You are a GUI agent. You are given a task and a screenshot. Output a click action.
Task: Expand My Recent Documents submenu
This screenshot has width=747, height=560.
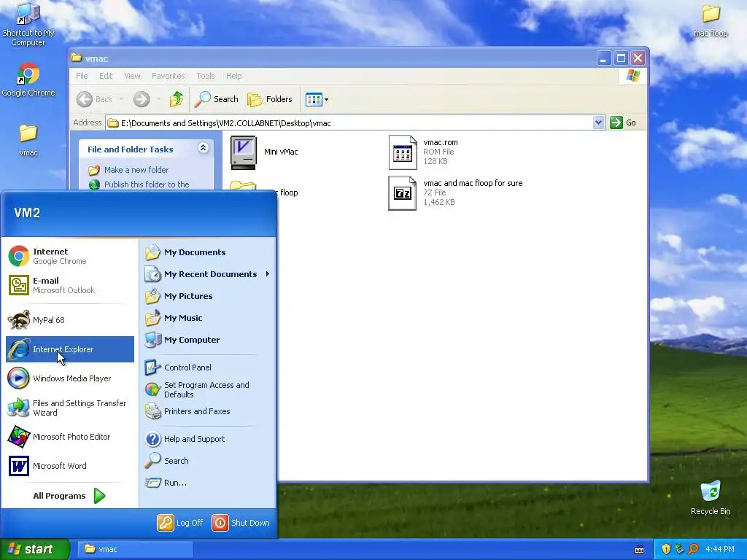(206, 274)
